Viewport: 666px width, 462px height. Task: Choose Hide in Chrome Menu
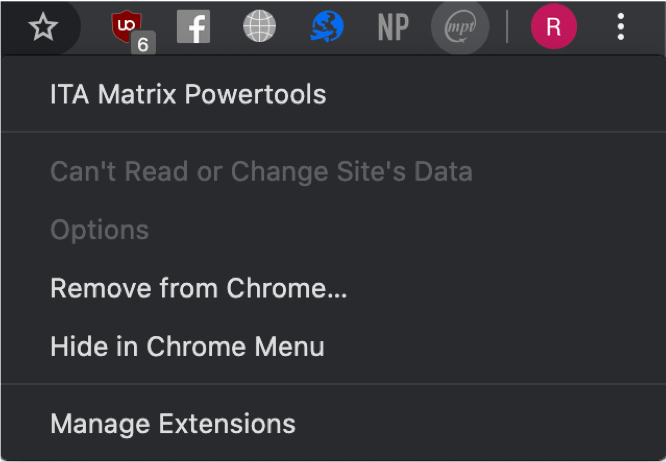[187, 347]
